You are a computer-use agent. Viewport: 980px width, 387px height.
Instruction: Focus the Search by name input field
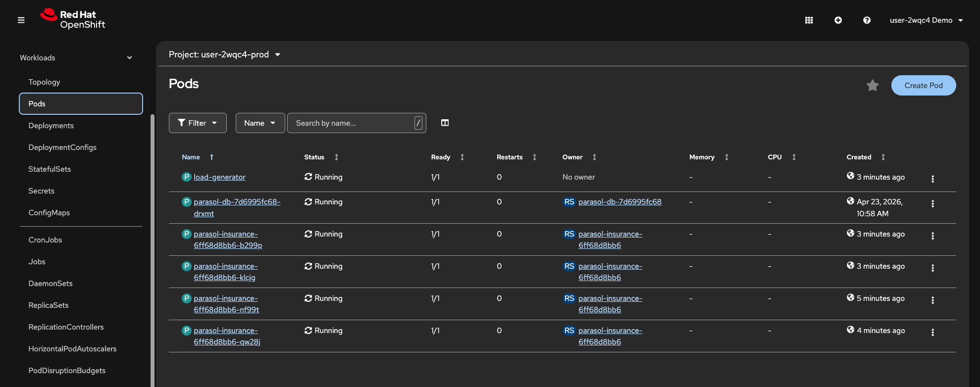click(x=353, y=123)
